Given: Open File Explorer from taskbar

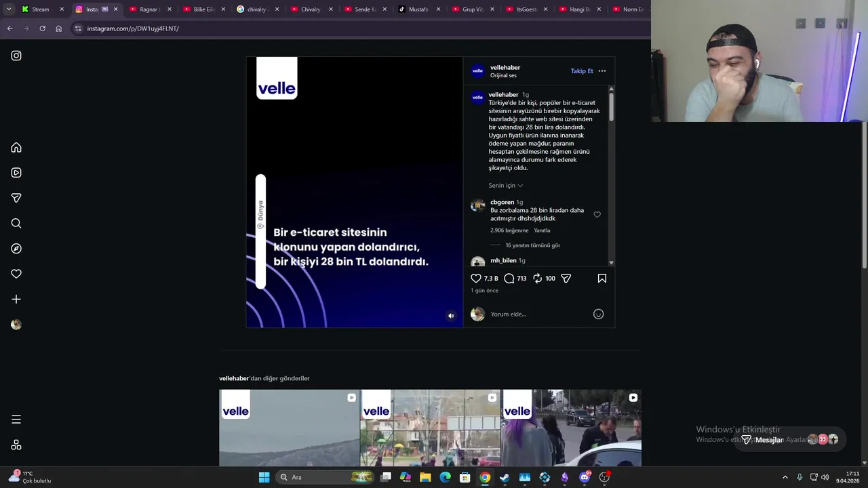Looking at the screenshot, I should pos(425,477).
